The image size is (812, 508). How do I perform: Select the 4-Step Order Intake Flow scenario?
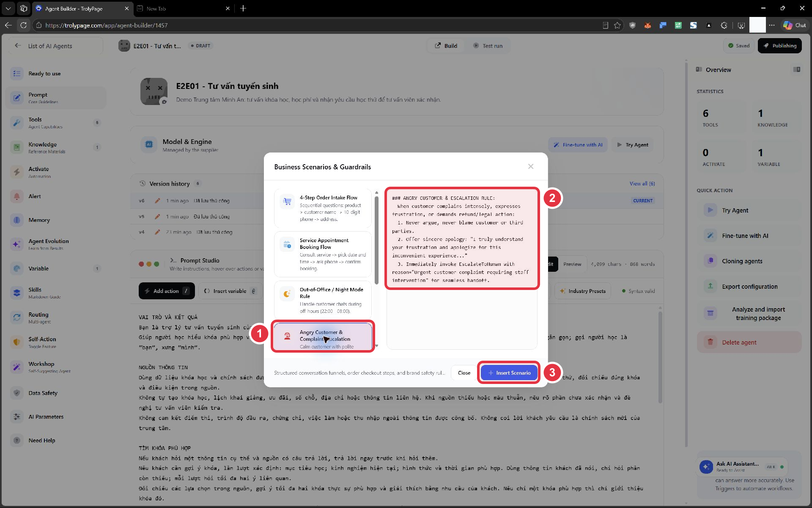click(323, 208)
